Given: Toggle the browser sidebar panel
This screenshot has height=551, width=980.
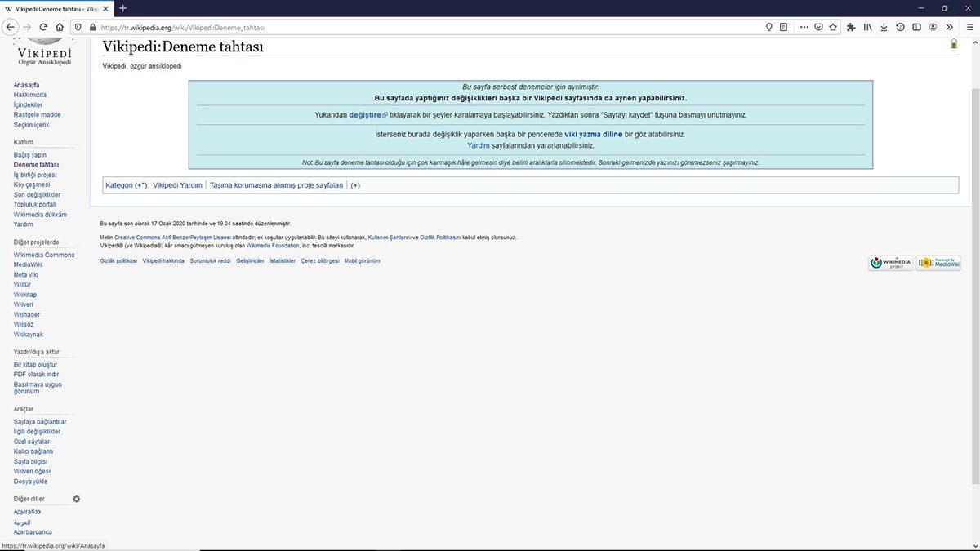Looking at the screenshot, I should click(x=915, y=27).
